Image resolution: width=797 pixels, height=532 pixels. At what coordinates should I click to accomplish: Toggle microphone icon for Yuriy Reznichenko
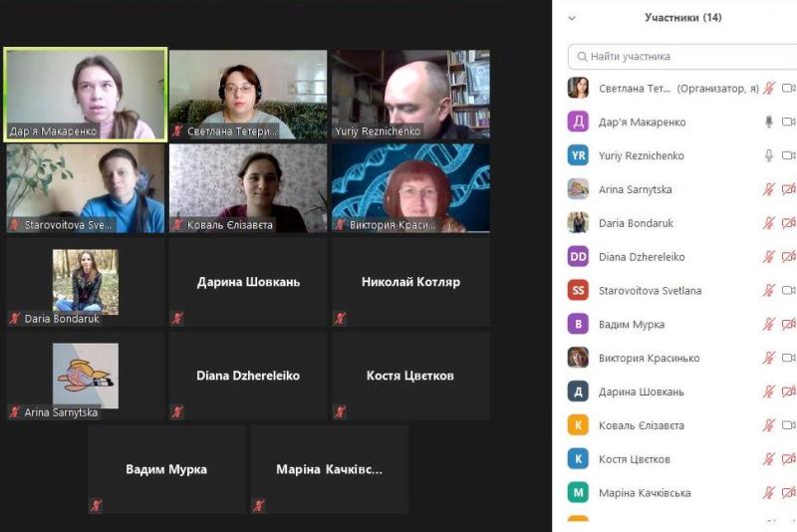click(x=769, y=155)
